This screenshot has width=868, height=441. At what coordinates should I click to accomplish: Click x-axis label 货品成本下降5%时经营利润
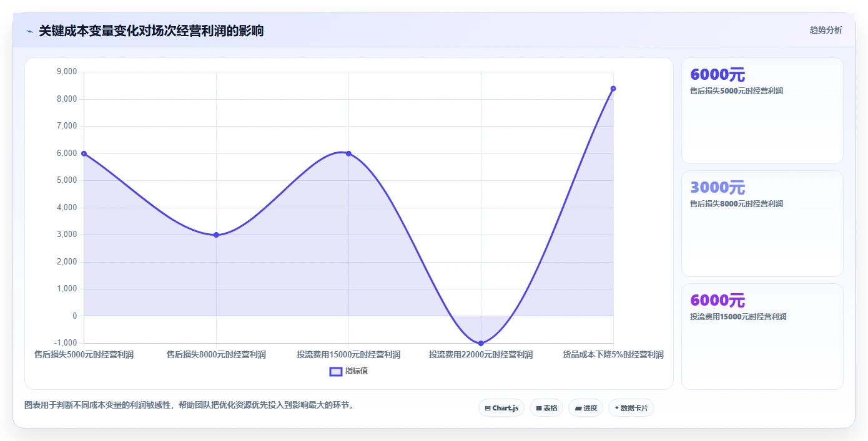click(613, 354)
